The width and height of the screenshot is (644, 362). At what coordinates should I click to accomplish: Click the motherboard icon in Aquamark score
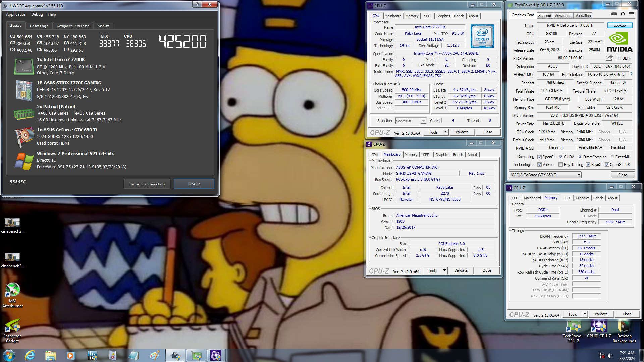point(24,90)
